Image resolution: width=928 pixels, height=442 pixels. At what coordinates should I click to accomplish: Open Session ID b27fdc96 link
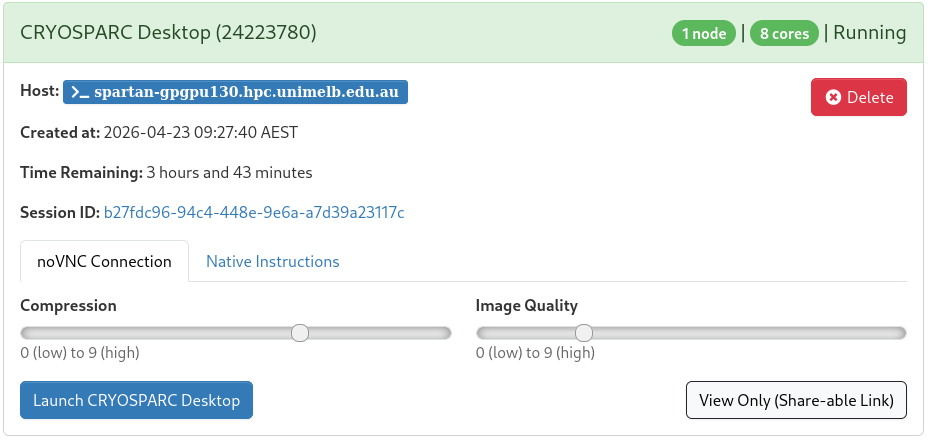coord(254,212)
